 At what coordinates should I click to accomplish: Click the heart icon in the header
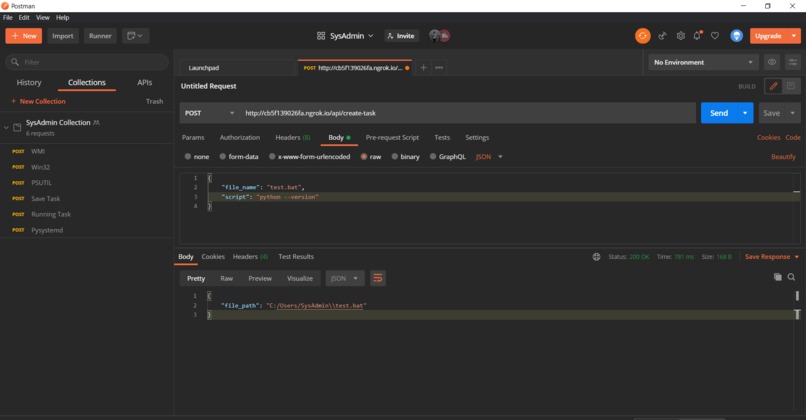tap(715, 36)
